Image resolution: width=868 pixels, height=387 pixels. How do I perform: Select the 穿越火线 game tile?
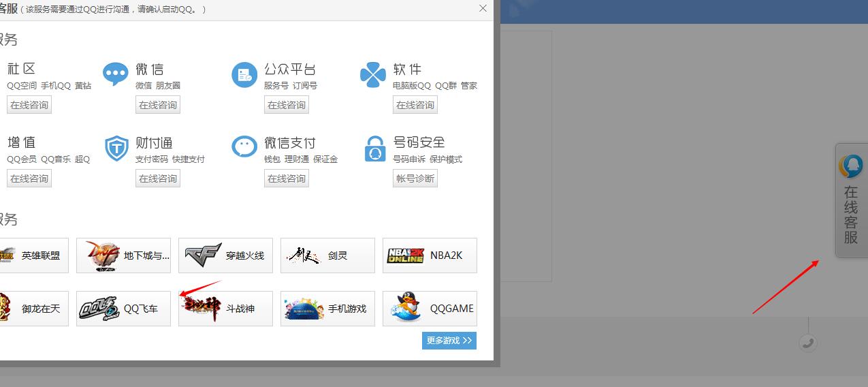(x=225, y=256)
